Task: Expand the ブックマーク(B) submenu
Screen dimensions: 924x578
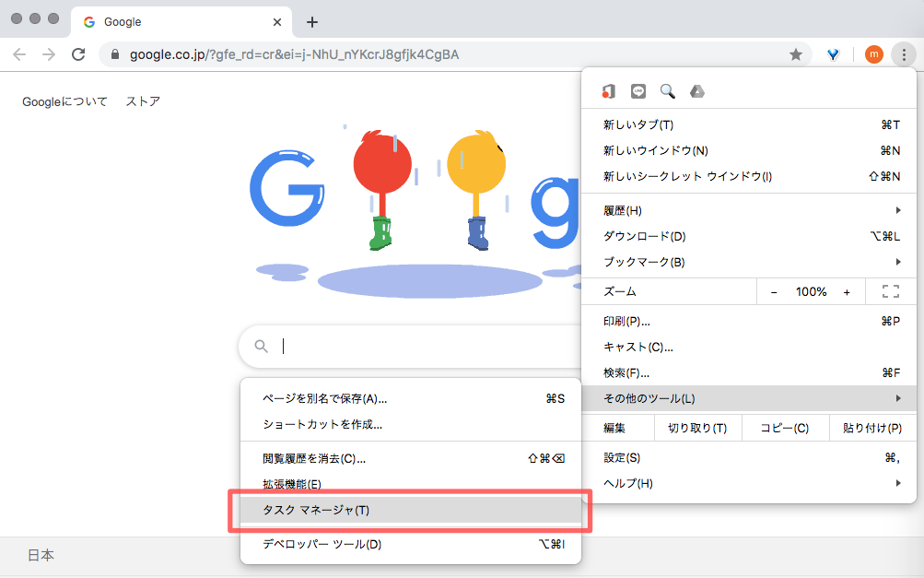Action: [749, 262]
